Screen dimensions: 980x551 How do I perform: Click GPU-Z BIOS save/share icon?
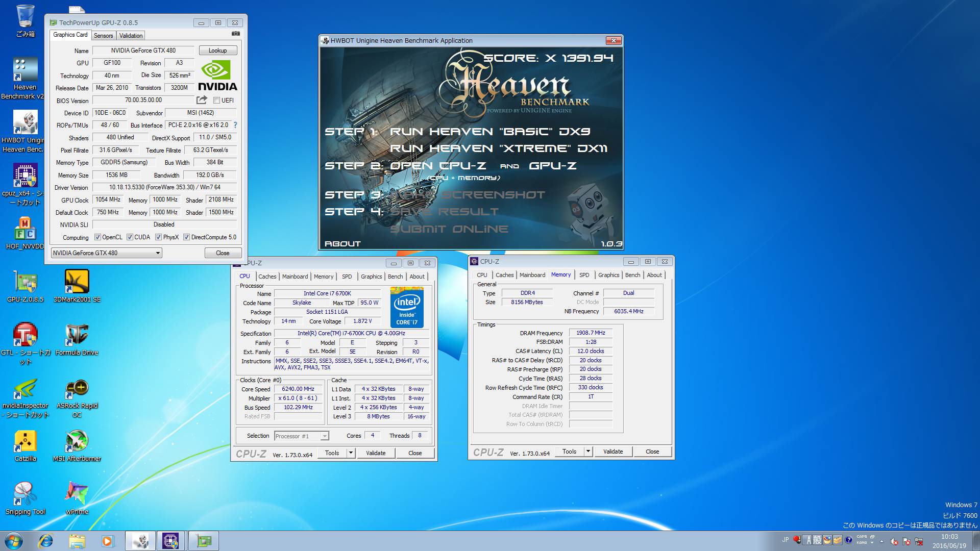coord(202,100)
